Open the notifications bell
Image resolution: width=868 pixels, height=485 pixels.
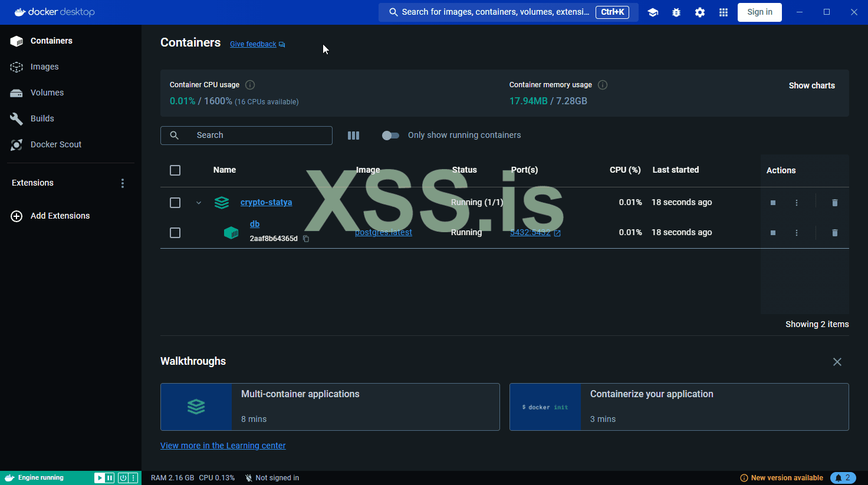point(843,478)
